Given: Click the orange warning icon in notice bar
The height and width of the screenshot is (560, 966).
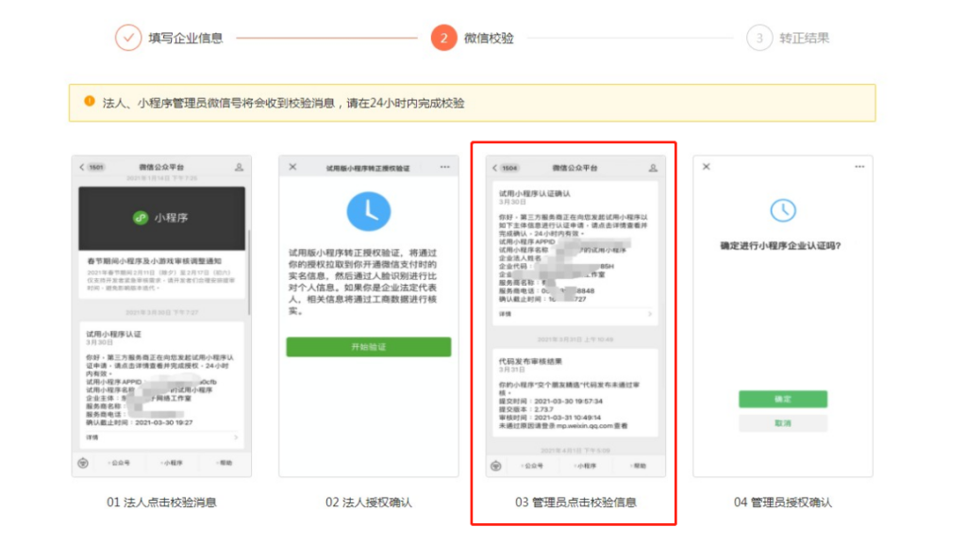Looking at the screenshot, I should point(90,102).
